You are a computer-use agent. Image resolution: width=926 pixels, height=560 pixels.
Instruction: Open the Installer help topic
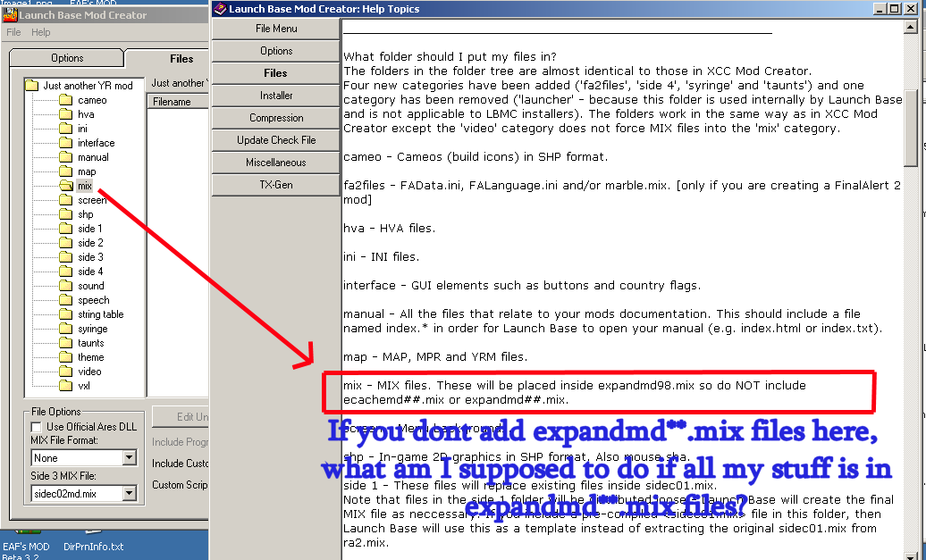point(276,96)
